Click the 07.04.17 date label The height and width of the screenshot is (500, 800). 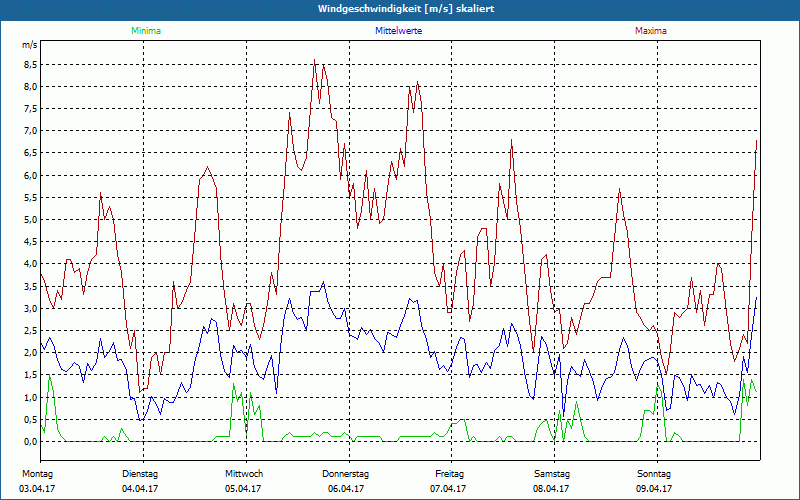[448, 489]
